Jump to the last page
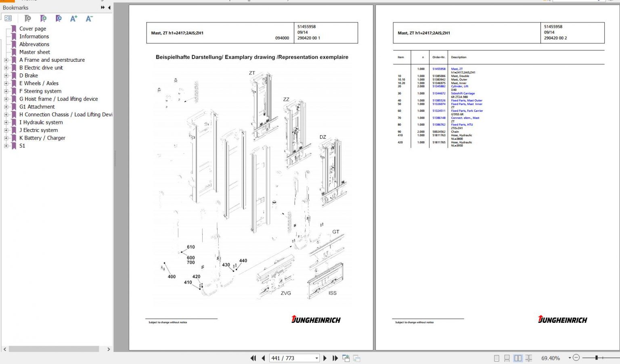 pos(335,358)
